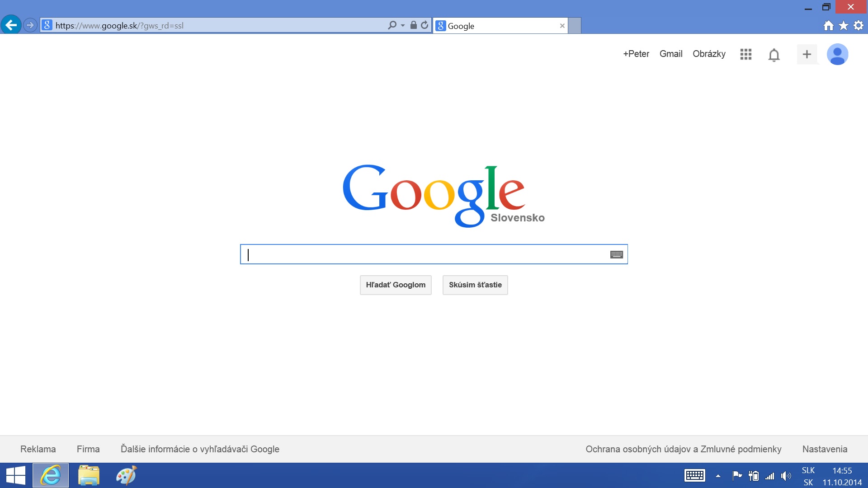868x488 pixels.
Task: Open Ďalšie informácie o vyhľadávači Google
Action: 200,449
